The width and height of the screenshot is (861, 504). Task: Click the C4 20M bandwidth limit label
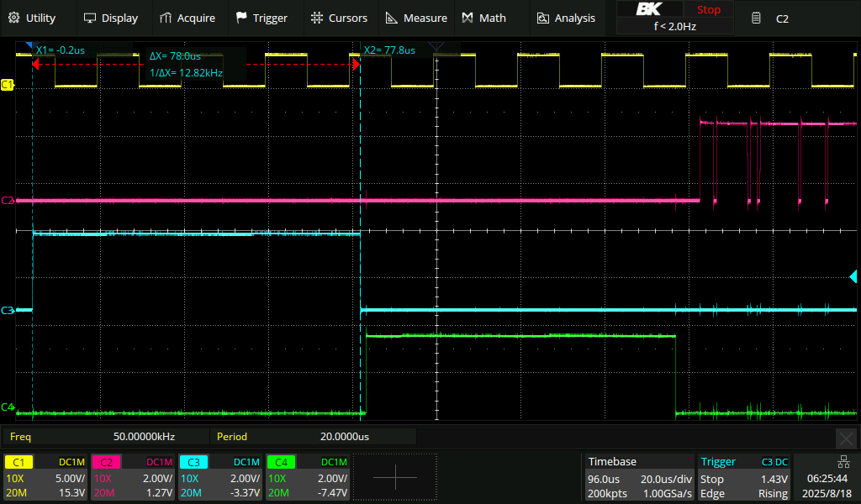pos(278,492)
